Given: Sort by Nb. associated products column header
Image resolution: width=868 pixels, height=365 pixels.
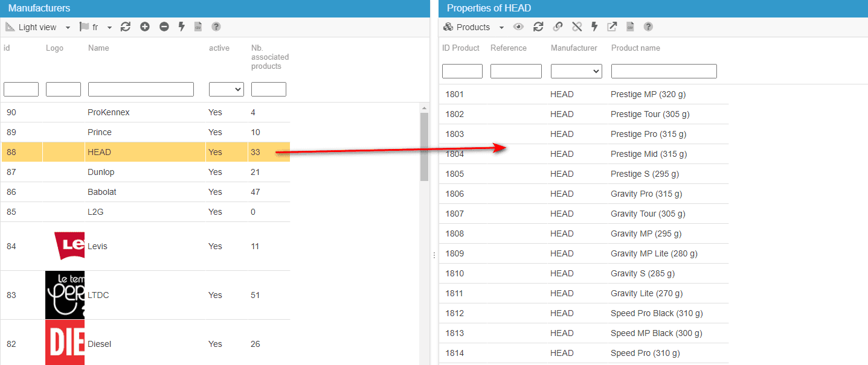Looking at the screenshot, I should point(269,57).
